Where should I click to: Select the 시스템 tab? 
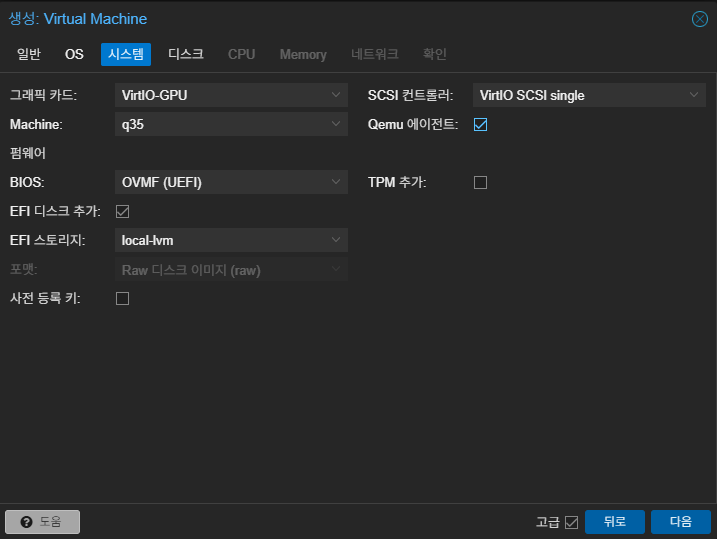(126, 54)
